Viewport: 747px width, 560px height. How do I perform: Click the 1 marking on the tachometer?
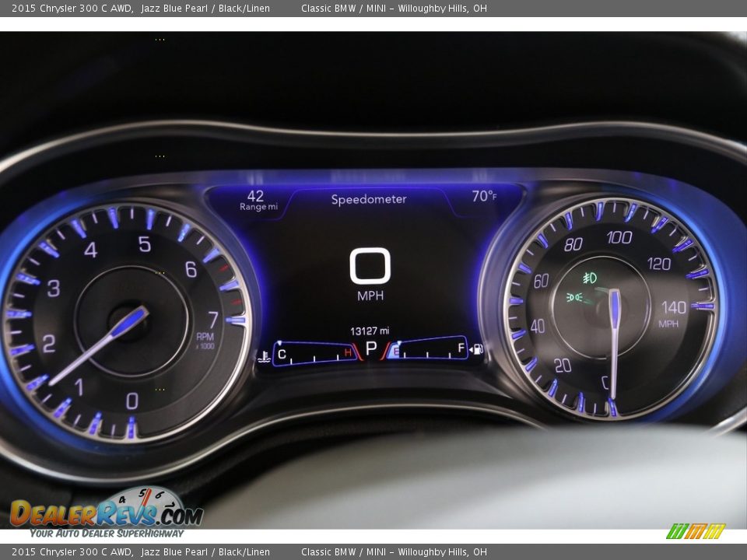[x=79, y=387]
